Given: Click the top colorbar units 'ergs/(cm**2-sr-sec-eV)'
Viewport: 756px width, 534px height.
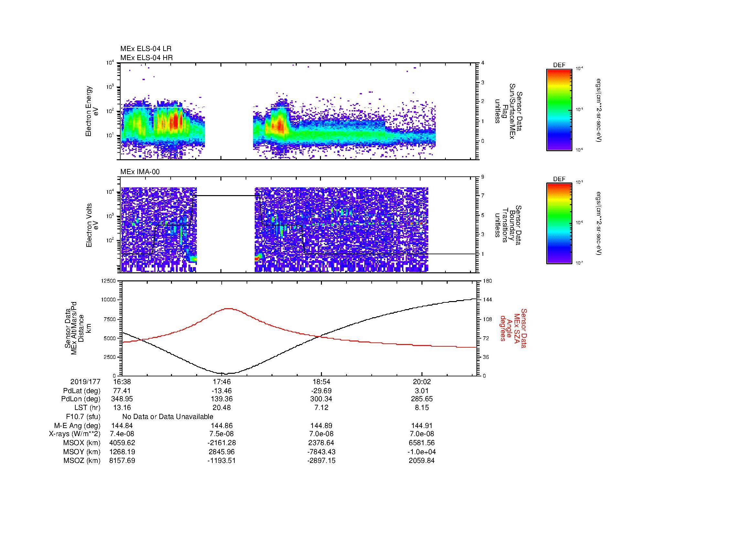Looking at the screenshot, I should (x=599, y=110).
